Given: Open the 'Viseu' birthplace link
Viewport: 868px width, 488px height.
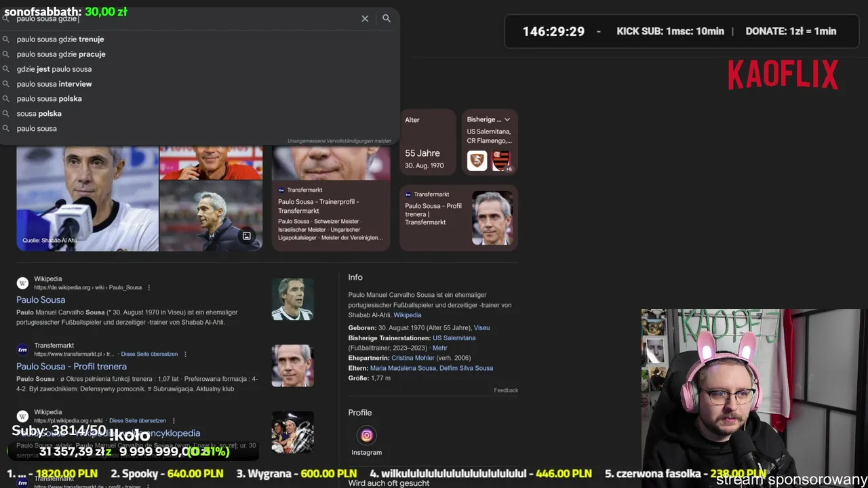Looking at the screenshot, I should point(481,328).
